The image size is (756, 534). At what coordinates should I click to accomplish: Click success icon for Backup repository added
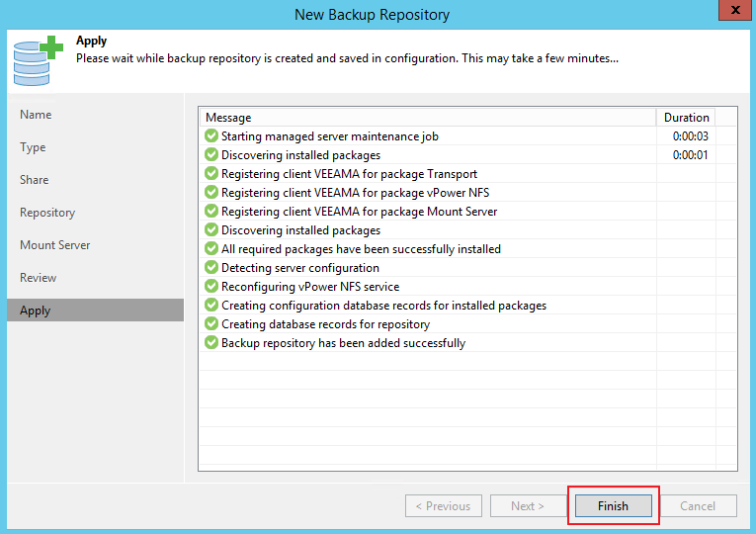pyautogui.click(x=210, y=343)
